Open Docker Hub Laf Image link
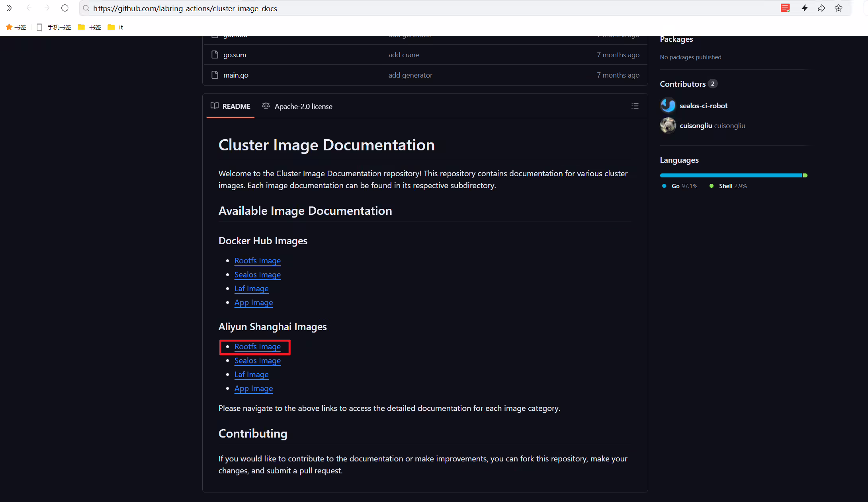 (252, 288)
